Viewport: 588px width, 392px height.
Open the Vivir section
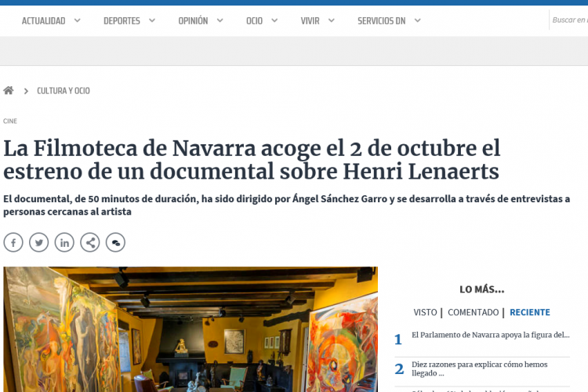(x=310, y=21)
